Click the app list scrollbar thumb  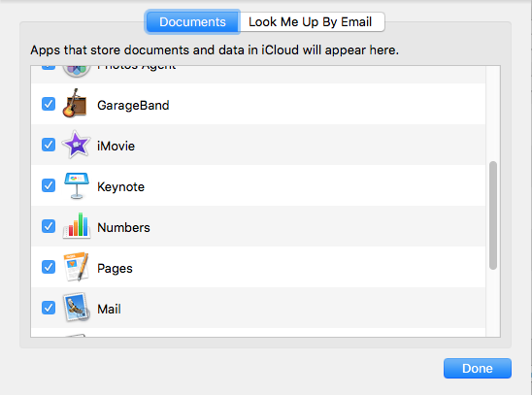click(x=493, y=215)
